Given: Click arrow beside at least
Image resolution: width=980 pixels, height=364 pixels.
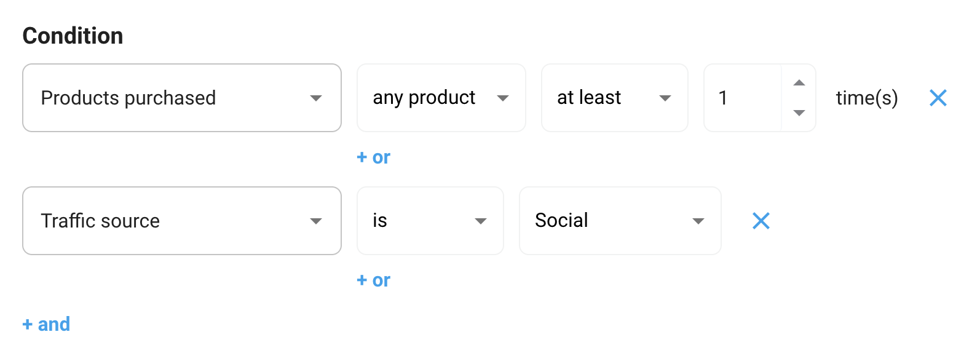Looking at the screenshot, I should coord(665,98).
